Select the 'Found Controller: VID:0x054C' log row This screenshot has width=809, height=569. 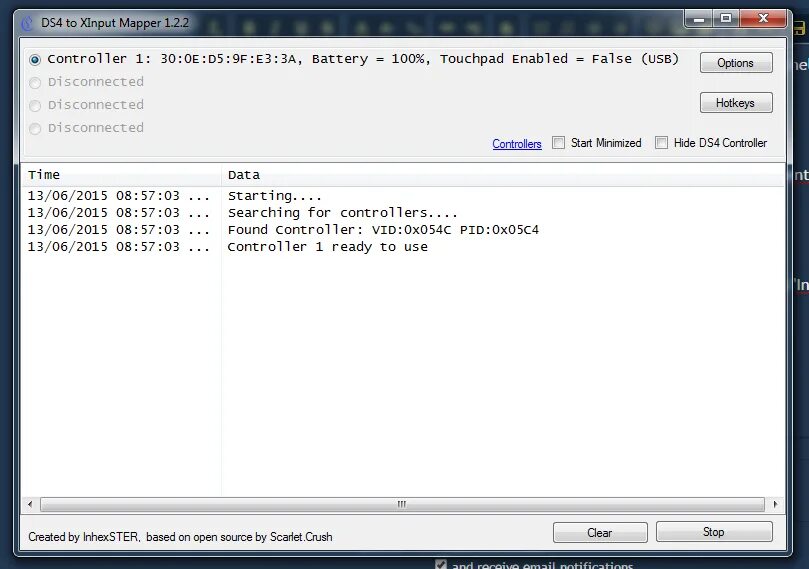tap(403, 230)
